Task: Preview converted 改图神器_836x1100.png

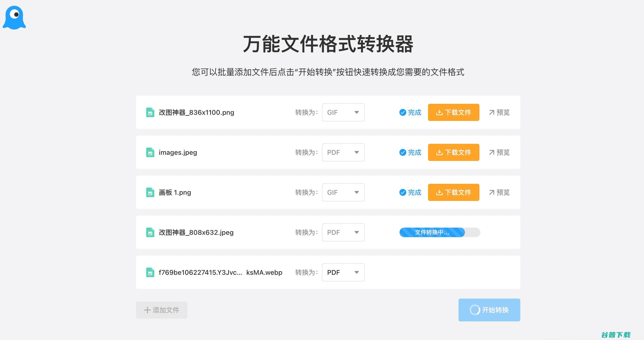Action: pos(499,112)
